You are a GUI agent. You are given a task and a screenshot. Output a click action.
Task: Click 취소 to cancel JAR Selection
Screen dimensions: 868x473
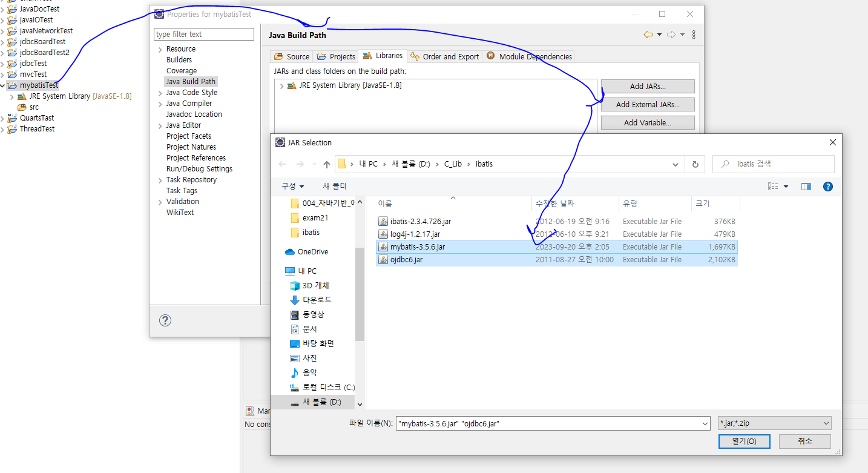tap(805, 442)
